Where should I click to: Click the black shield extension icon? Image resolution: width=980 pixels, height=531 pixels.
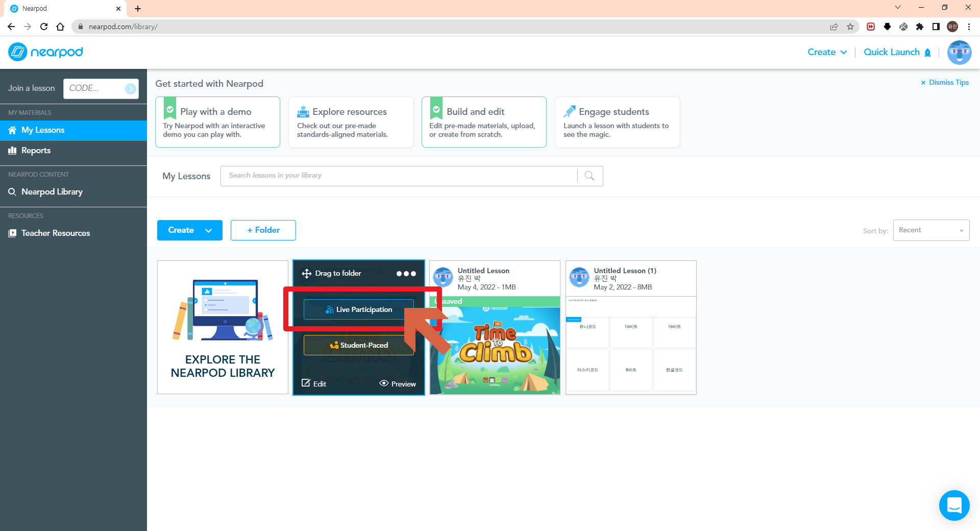tap(887, 27)
